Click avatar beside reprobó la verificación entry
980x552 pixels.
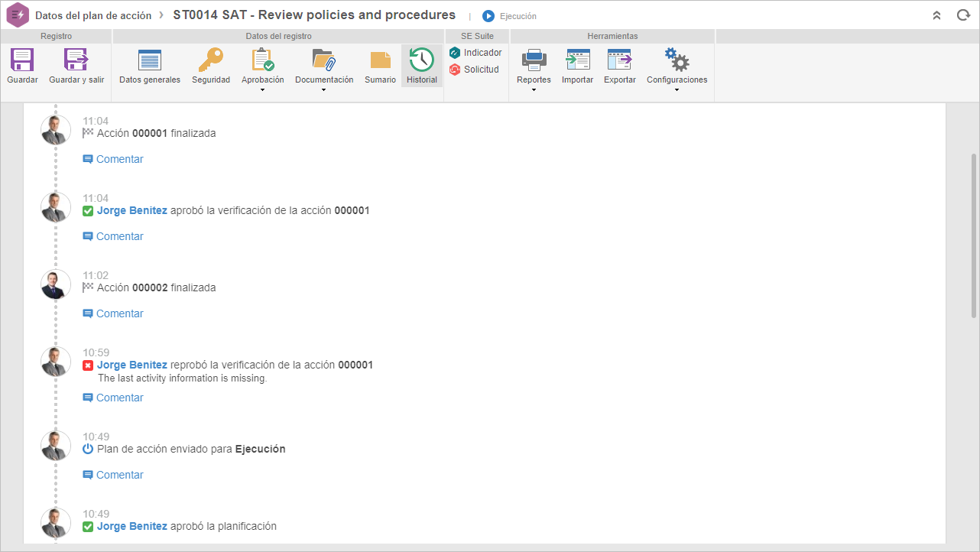pyautogui.click(x=55, y=362)
